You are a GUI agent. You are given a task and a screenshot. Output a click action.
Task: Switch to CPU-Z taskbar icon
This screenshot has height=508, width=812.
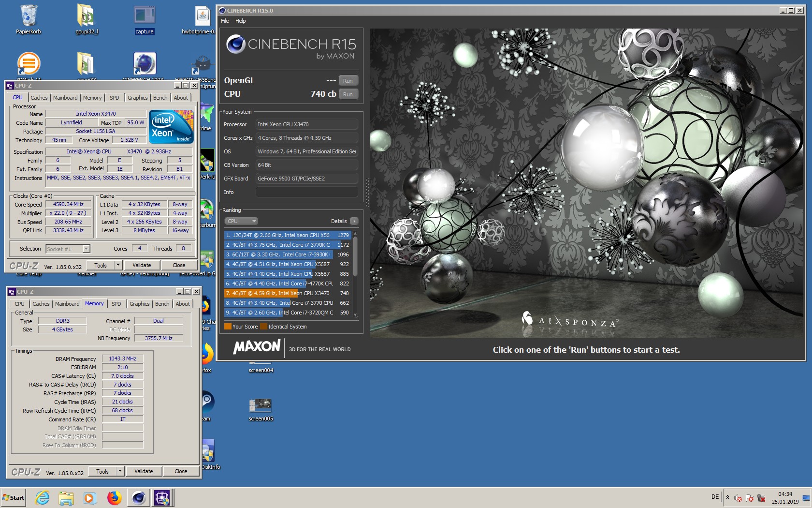[x=162, y=497]
